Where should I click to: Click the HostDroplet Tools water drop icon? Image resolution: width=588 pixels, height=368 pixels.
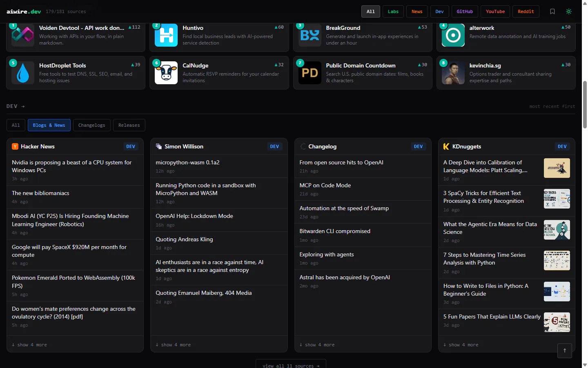pos(23,73)
